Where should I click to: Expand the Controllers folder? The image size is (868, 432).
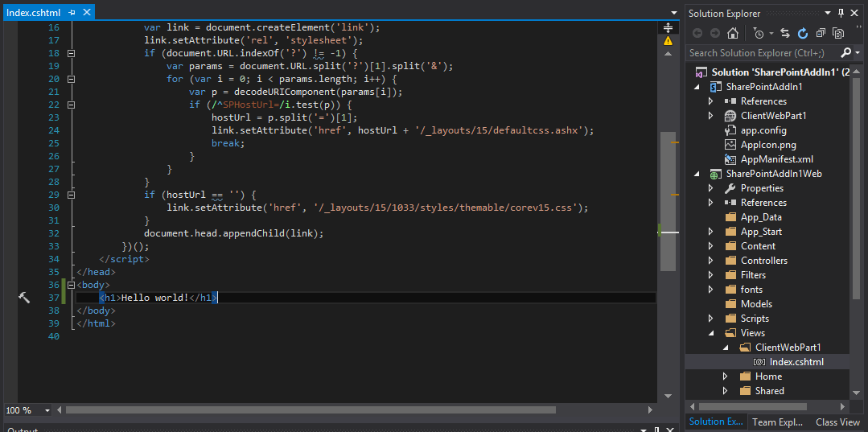tap(711, 261)
